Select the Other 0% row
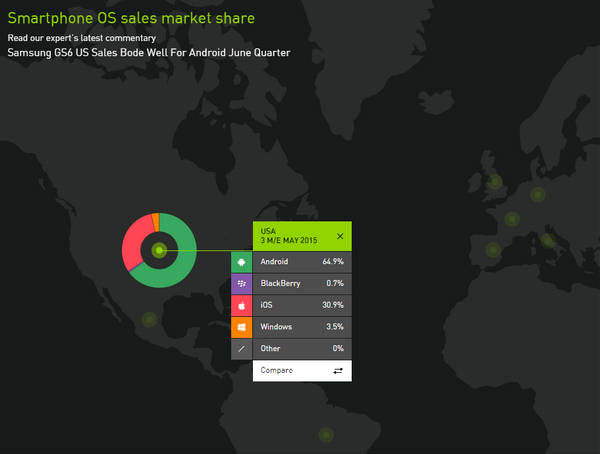600x454 pixels. [302, 349]
